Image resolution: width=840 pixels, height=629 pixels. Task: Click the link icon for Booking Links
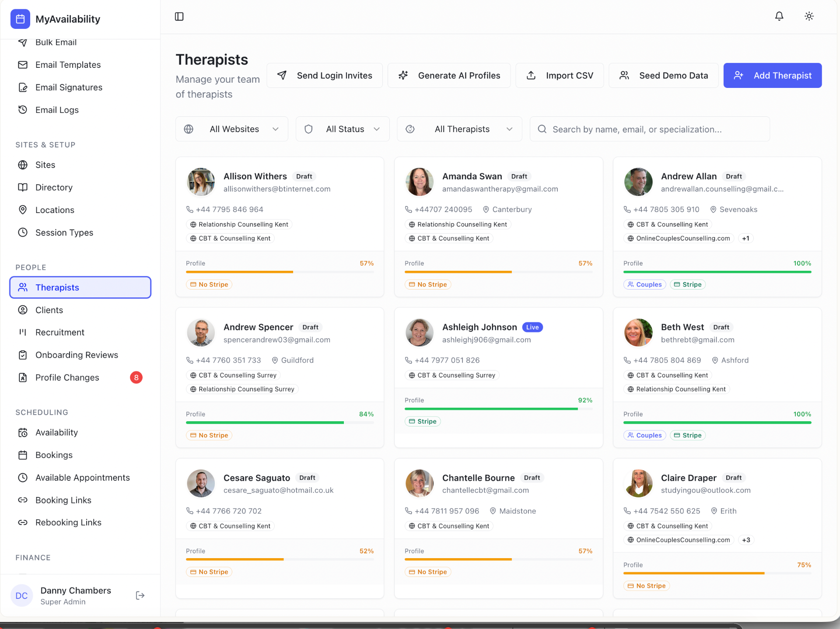[23, 500]
